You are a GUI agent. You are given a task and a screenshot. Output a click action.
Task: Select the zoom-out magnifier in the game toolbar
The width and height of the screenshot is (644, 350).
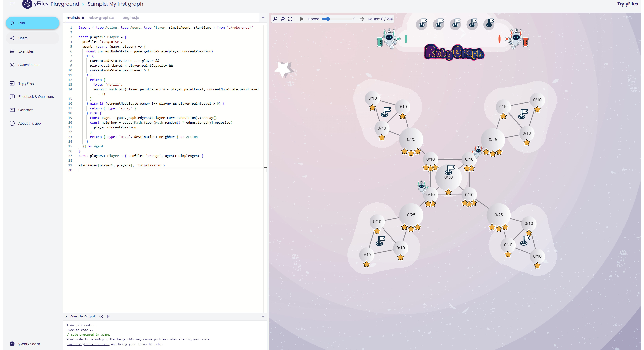[283, 19]
